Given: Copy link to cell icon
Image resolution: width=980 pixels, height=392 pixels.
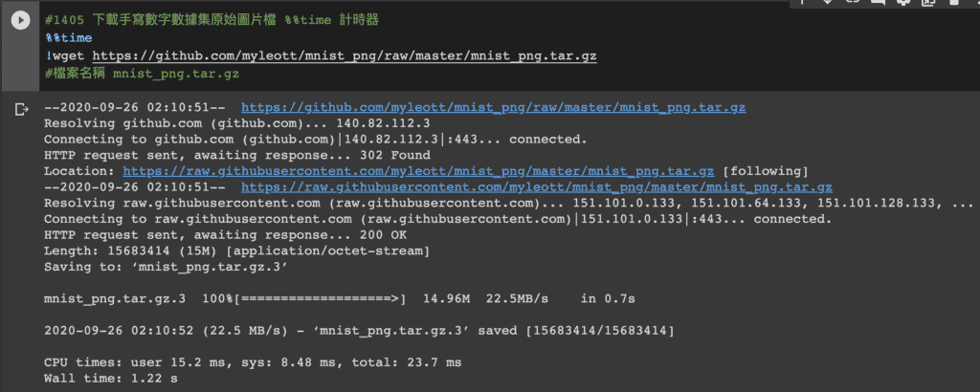Looking at the screenshot, I should pyautogui.click(x=853, y=2).
